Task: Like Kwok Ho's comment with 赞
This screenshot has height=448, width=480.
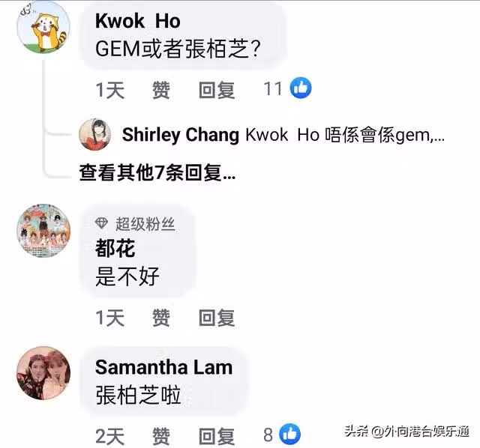Action: click(161, 90)
